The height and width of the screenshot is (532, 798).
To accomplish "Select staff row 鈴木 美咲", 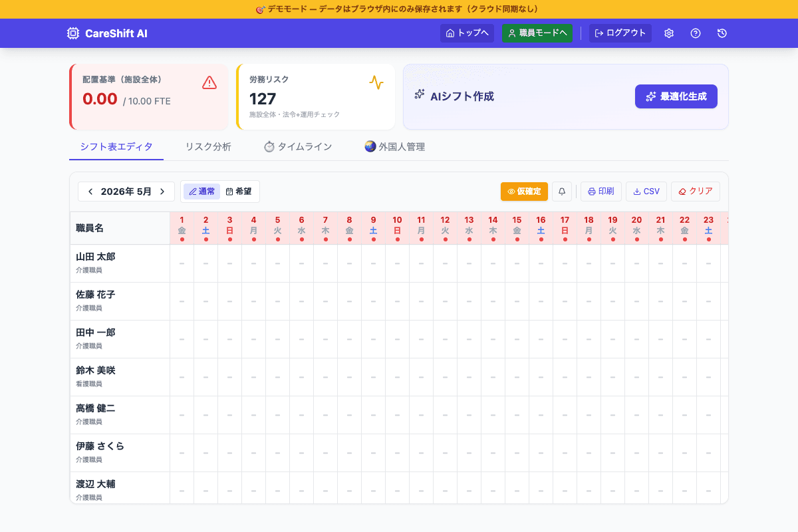I will click(x=120, y=377).
